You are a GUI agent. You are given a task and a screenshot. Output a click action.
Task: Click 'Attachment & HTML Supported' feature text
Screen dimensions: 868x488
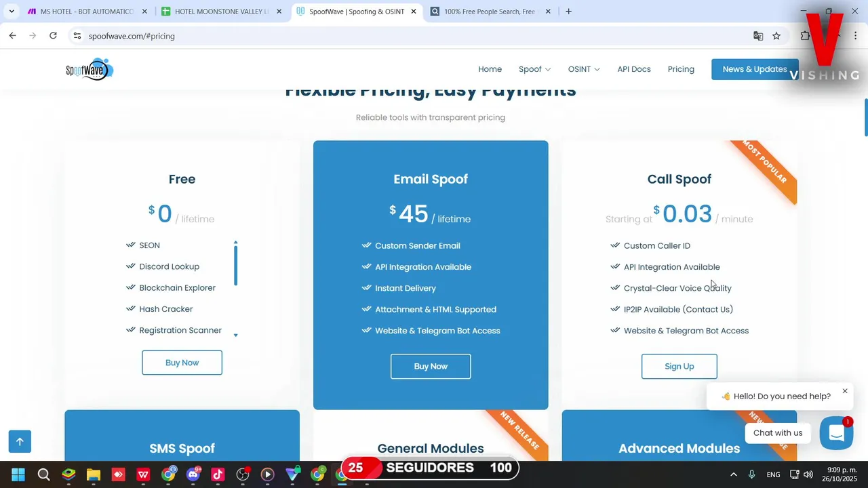tap(435, 309)
